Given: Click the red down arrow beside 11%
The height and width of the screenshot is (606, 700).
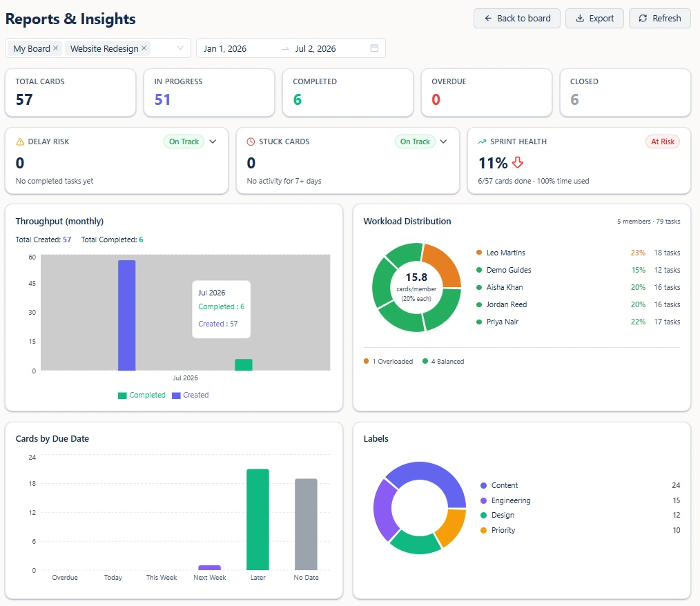Looking at the screenshot, I should coord(518,162).
